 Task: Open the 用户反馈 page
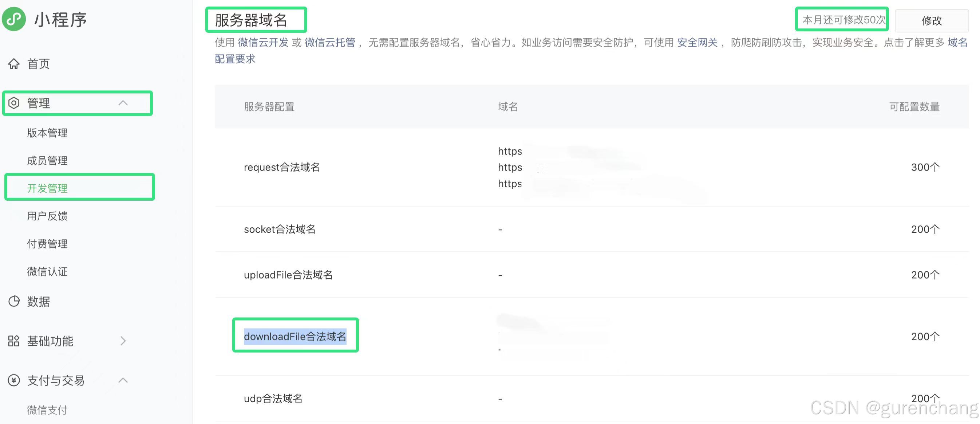47,216
